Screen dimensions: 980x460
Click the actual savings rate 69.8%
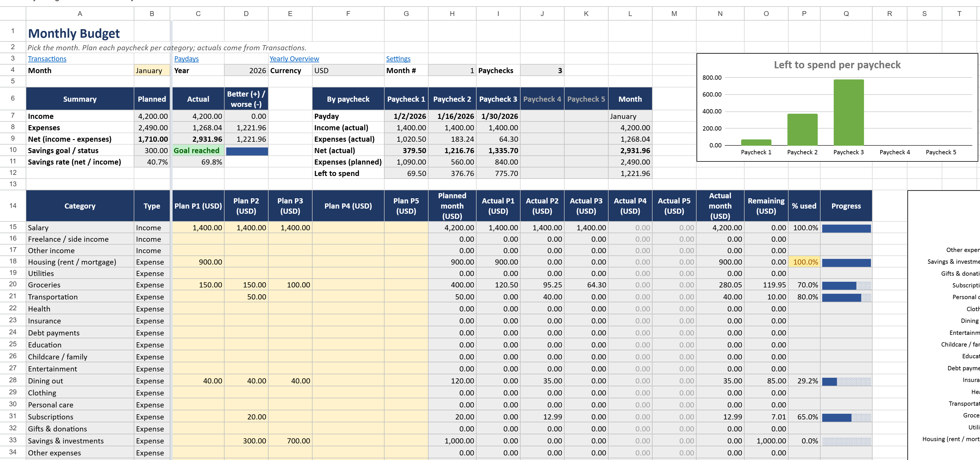198,162
